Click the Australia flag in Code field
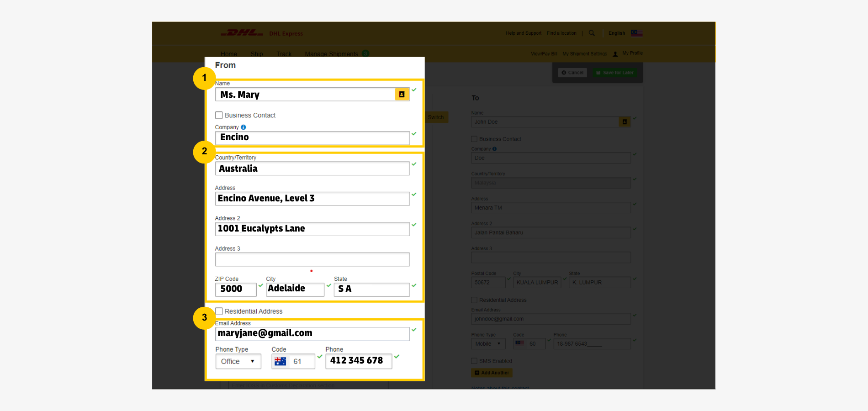 click(280, 361)
